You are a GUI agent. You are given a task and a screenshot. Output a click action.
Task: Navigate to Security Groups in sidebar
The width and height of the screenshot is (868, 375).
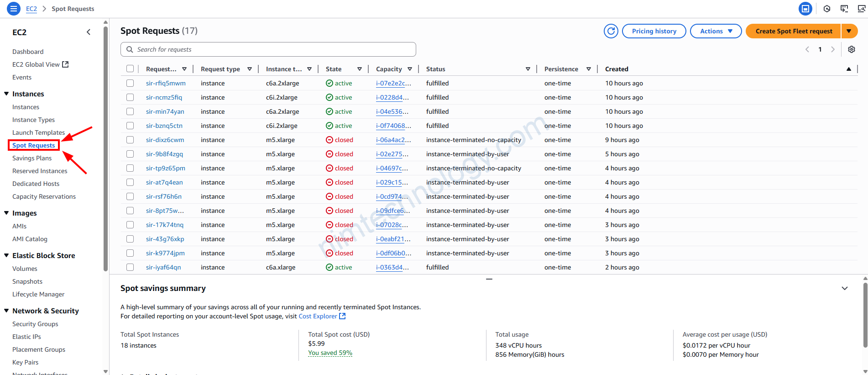tap(35, 324)
